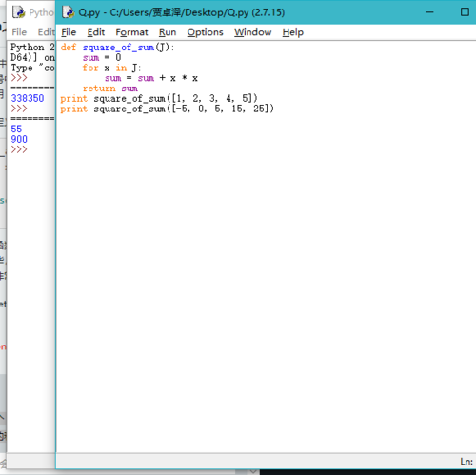Screen dimensions: 476x475
Task: Open the Help menu
Action: point(292,32)
